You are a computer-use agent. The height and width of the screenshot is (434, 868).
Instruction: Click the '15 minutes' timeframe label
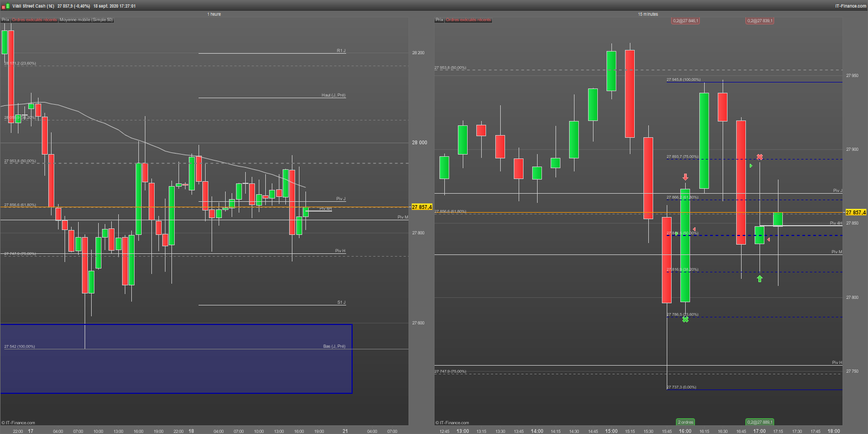(648, 14)
